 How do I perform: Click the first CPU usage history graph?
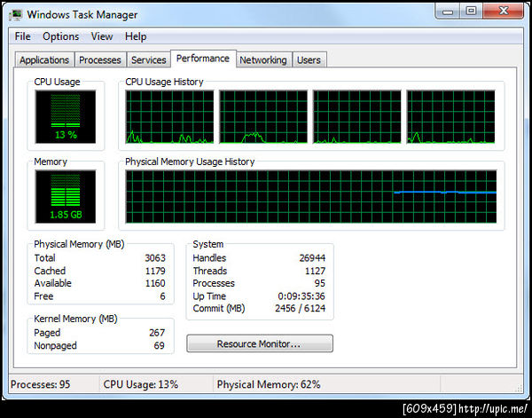[x=169, y=117]
